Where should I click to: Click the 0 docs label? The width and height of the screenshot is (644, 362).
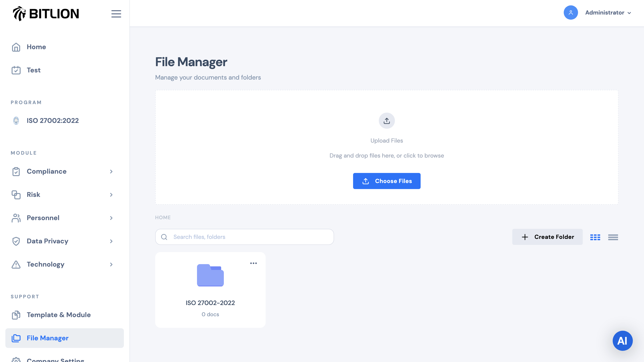pyautogui.click(x=210, y=314)
